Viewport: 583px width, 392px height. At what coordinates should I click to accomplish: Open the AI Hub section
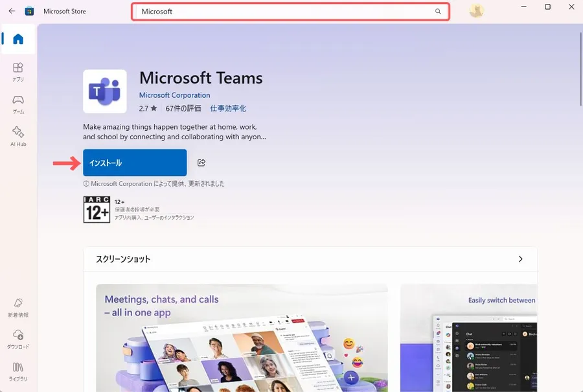point(18,136)
